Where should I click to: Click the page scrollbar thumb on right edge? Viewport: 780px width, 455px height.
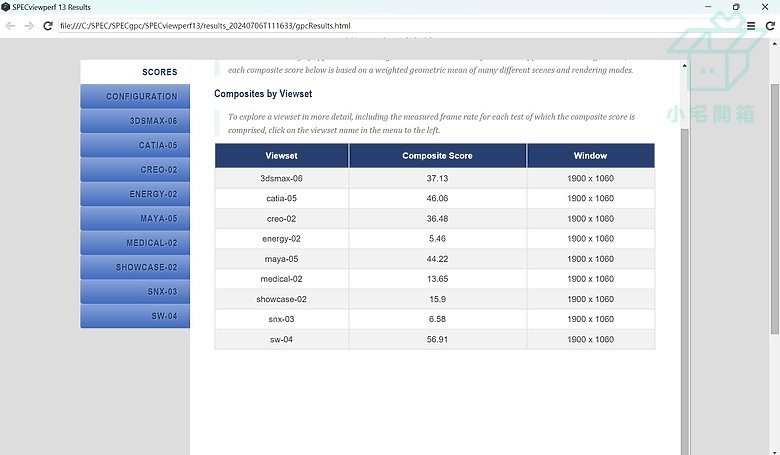(775, 209)
